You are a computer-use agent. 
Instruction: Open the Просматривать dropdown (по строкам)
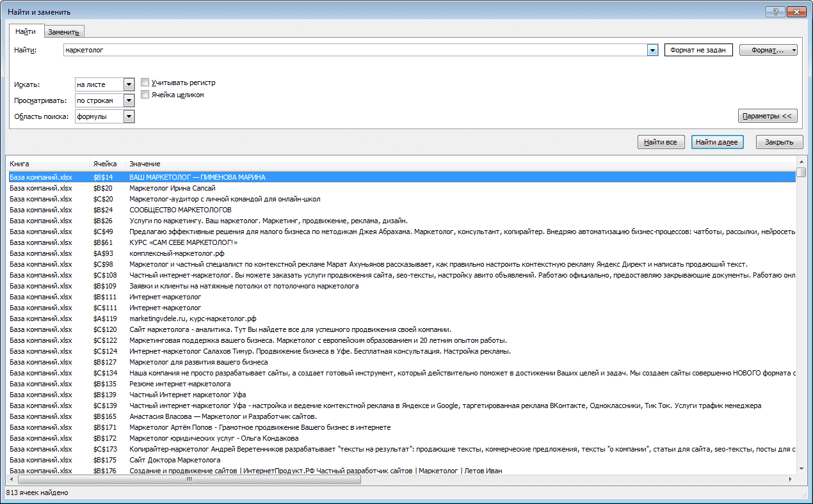(x=129, y=100)
